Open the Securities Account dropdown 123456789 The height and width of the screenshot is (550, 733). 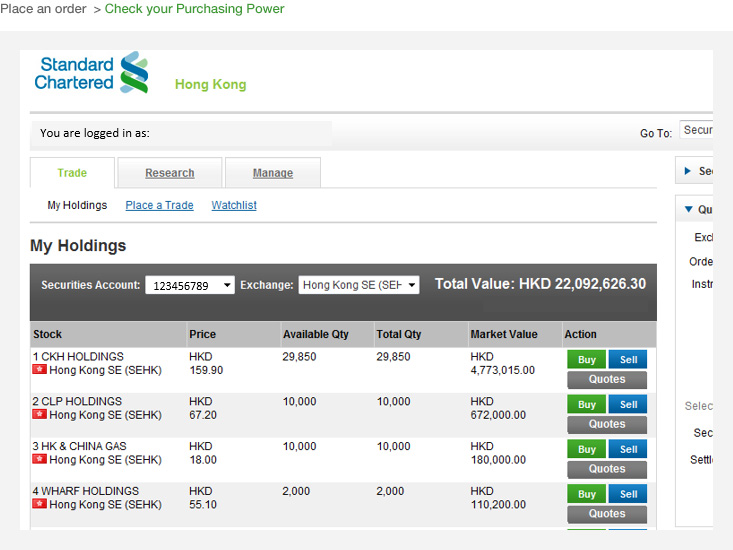click(190, 285)
